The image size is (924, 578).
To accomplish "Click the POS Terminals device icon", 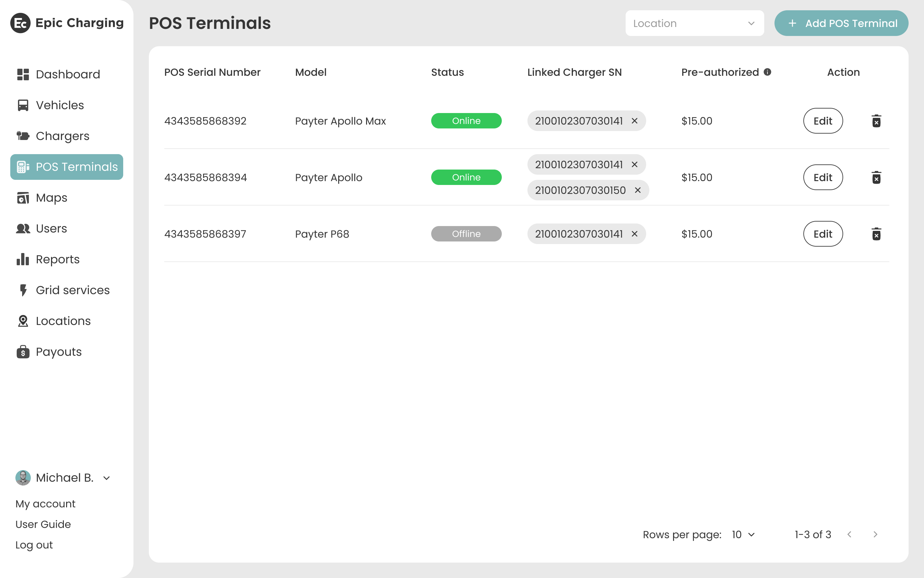I will 23,167.
